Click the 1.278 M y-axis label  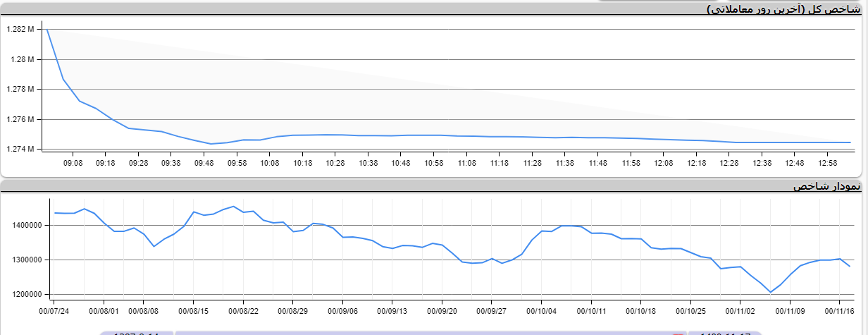pos(20,90)
